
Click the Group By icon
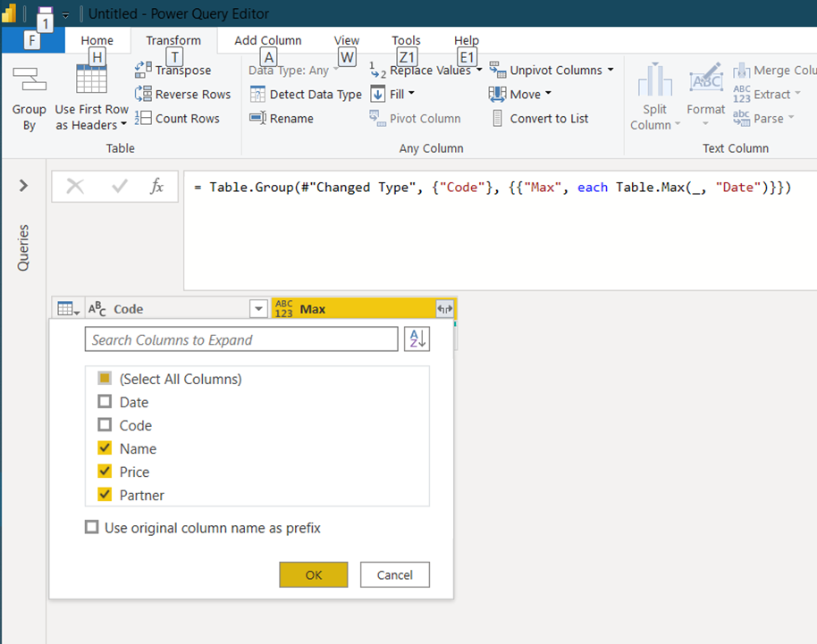29,79
